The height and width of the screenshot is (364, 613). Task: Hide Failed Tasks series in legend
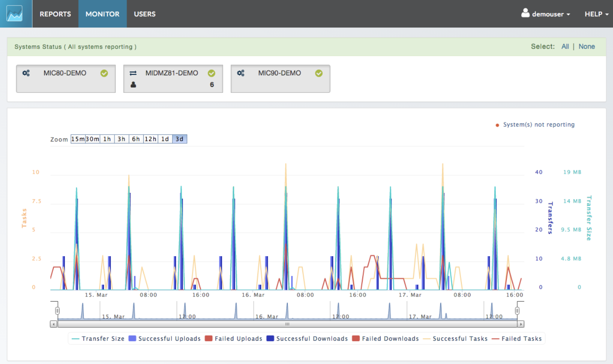click(521, 339)
